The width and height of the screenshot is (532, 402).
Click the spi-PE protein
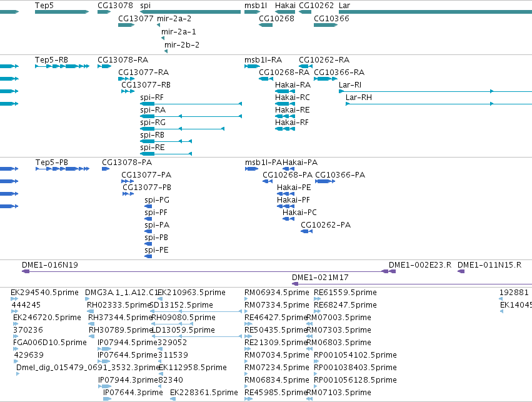(x=148, y=256)
